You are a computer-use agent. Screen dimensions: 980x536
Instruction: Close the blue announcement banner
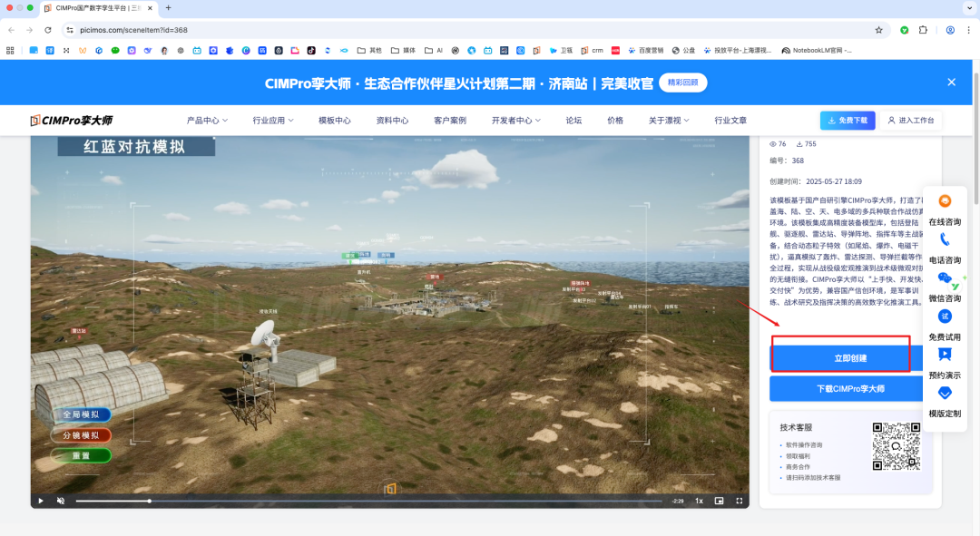click(x=951, y=83)
